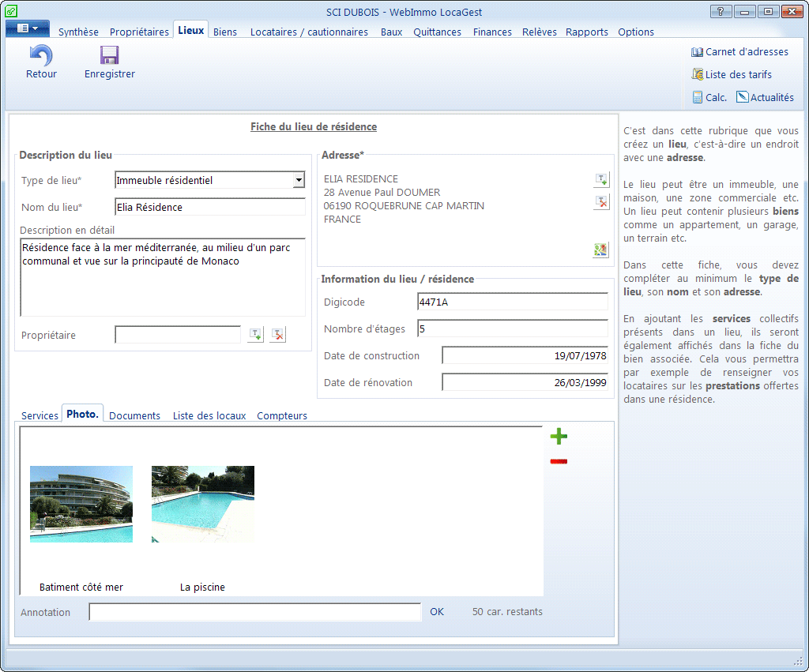This screenshot has height=672, width=809.
Task: Add a photo with green plus icon
Action: click(x=559, y=437)
